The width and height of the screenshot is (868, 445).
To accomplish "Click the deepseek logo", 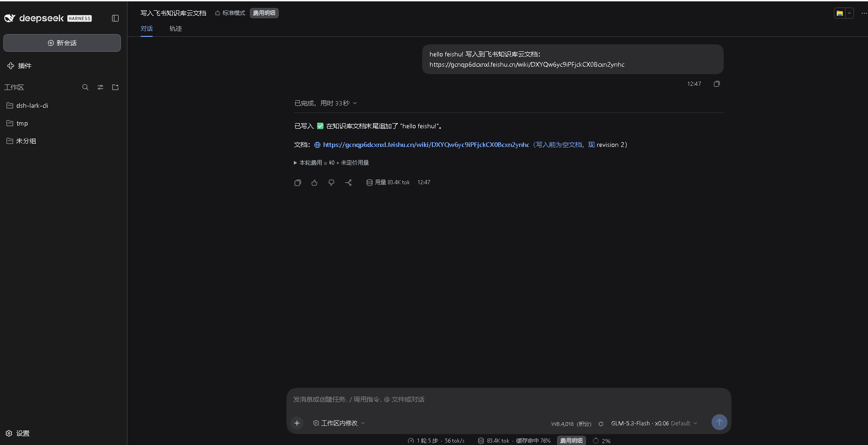I will point(48,18).
